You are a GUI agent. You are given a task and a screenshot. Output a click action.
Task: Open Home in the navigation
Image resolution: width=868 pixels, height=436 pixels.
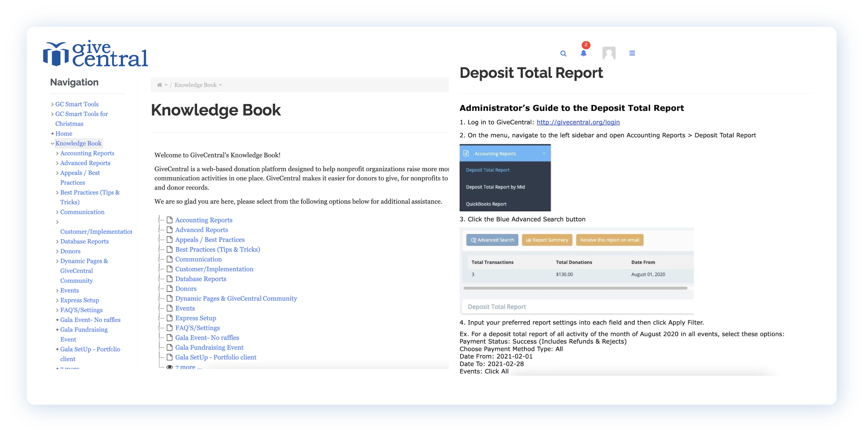(64, 134)
